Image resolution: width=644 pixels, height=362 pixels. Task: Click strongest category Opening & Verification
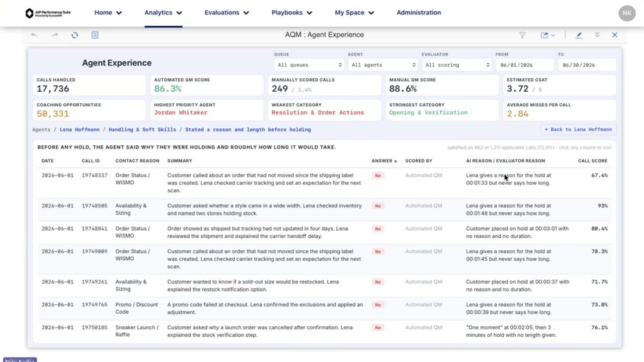(x=428, y=112)
